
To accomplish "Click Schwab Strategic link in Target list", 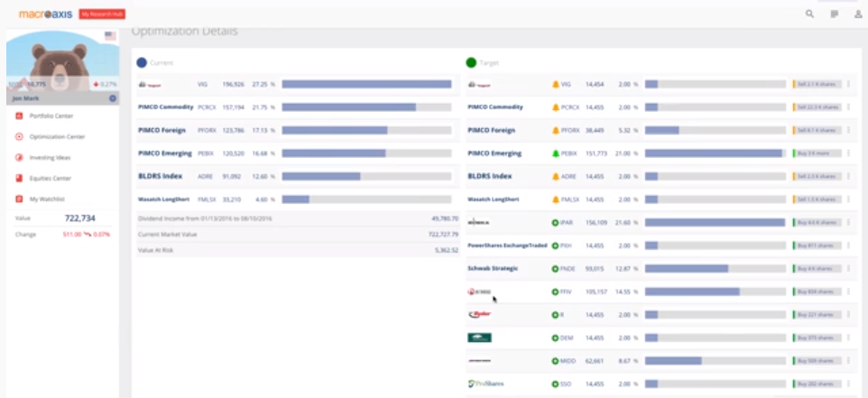I will tap(493, 268).
